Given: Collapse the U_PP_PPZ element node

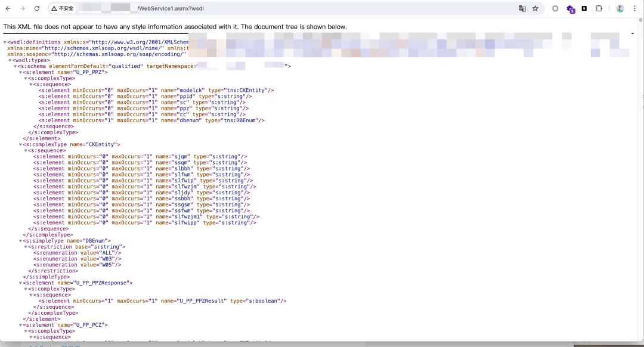Looking at the screenshot, I should (x=21, y=72).
